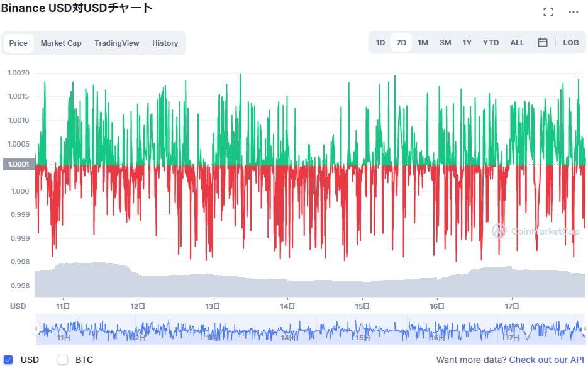588x366 pixels.
Task: Click the USD axis currency label
Action: pyautogui.click(x=18, y=306)
